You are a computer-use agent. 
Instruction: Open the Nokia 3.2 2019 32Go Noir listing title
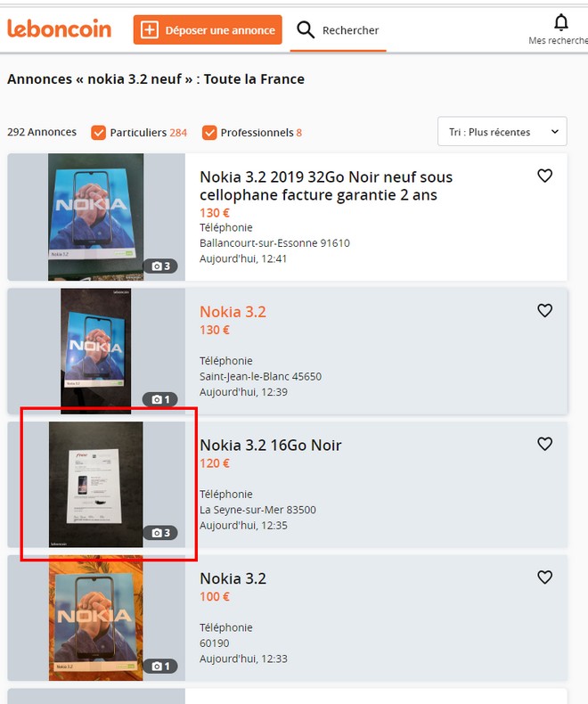click(326, 185)
